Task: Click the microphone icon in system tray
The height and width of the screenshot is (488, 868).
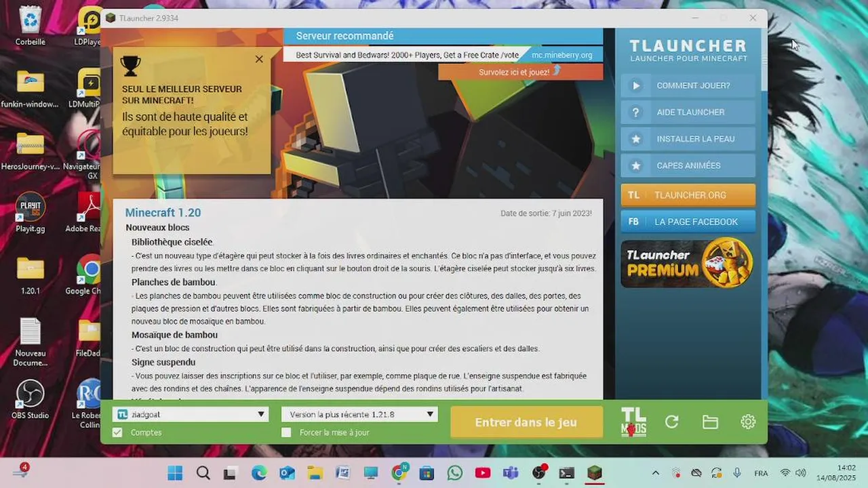Action: [737, 473]
